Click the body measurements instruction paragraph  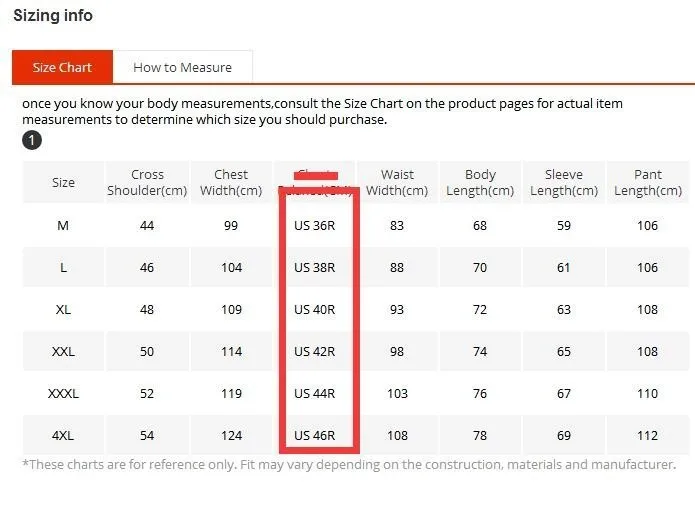click(x=322, y=112)
